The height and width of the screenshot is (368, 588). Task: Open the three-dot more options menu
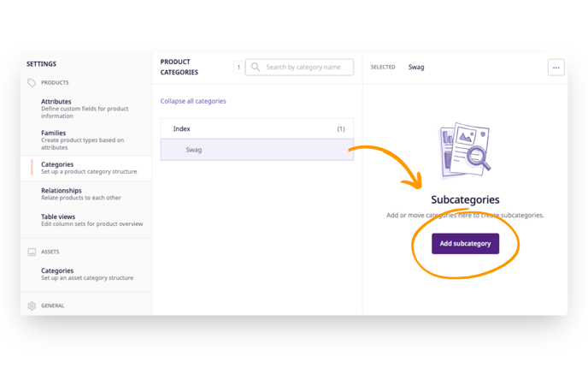pos(556,68)
